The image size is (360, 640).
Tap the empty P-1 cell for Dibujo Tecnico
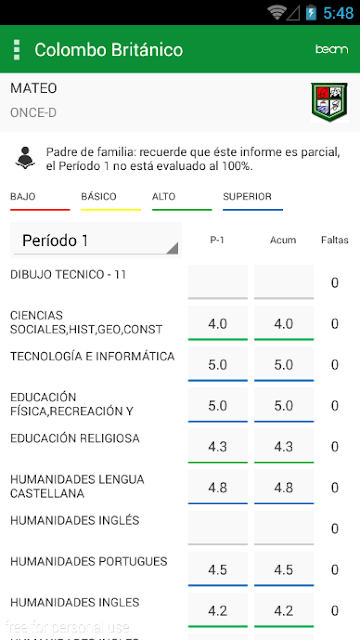[218, 282]
